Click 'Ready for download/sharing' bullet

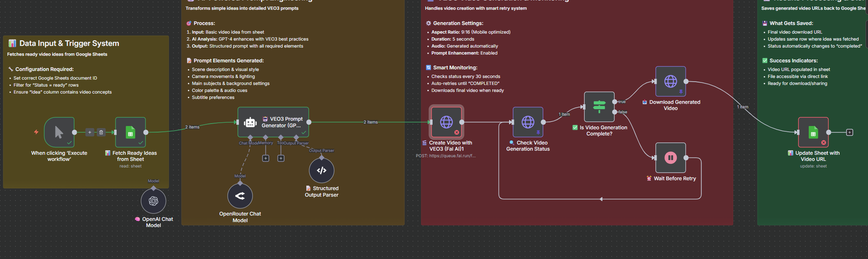[x=797, y=83]
